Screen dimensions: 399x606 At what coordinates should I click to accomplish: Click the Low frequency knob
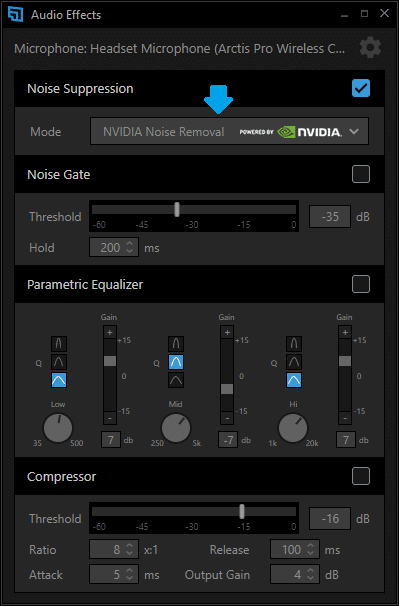(x=58, y=428)
